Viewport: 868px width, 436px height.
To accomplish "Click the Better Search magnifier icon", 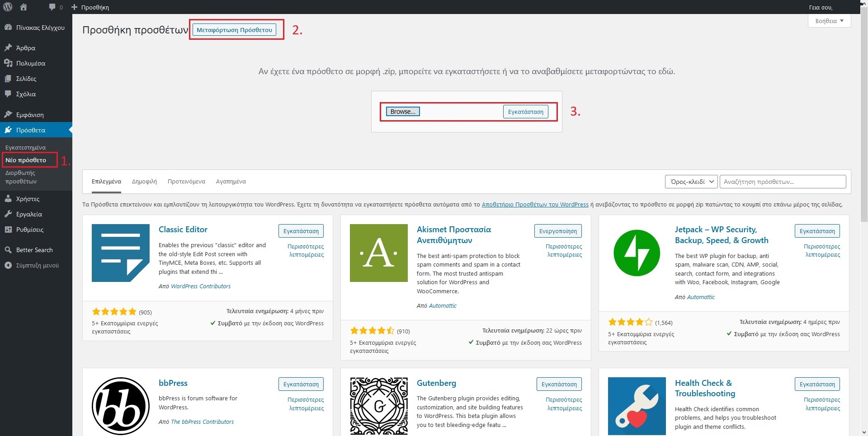I will (8, 249).
